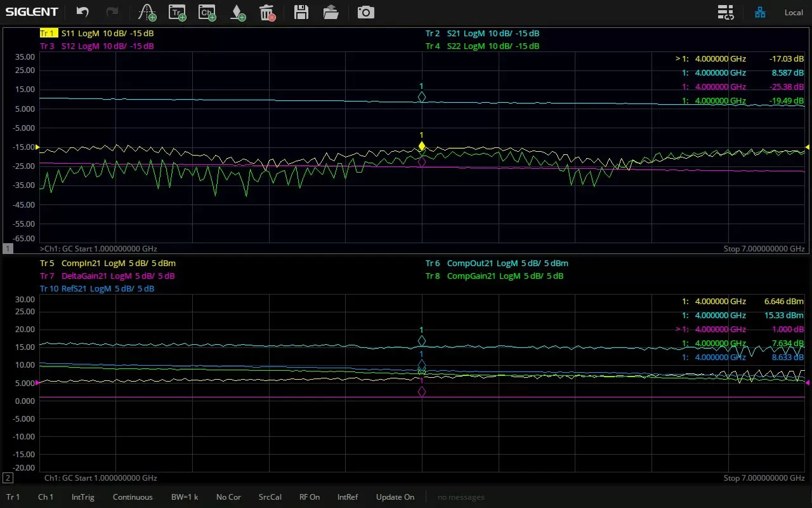Toggle RF On in the status bar
Image resolution: width=812 pixels, height=508 pixels.
pos(310,497)
